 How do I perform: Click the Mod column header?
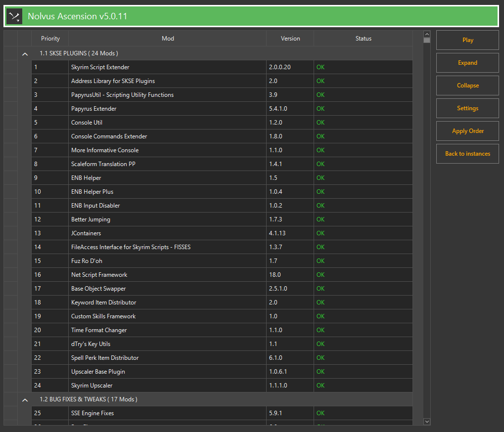tap(168, 39)
